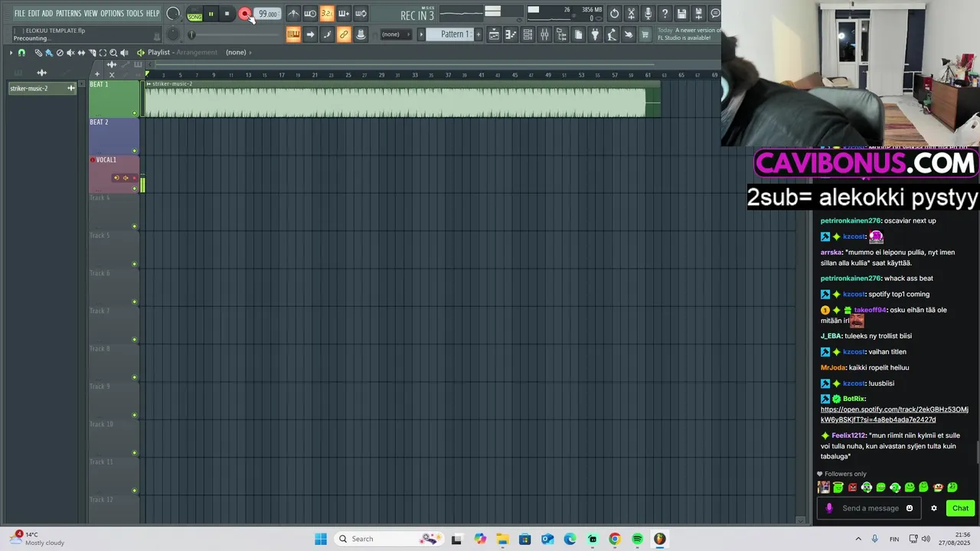Toggle the 3.2.1 countdown before recording
The height and width of the screenshot is (551, 980).
(x=327, y=14)
